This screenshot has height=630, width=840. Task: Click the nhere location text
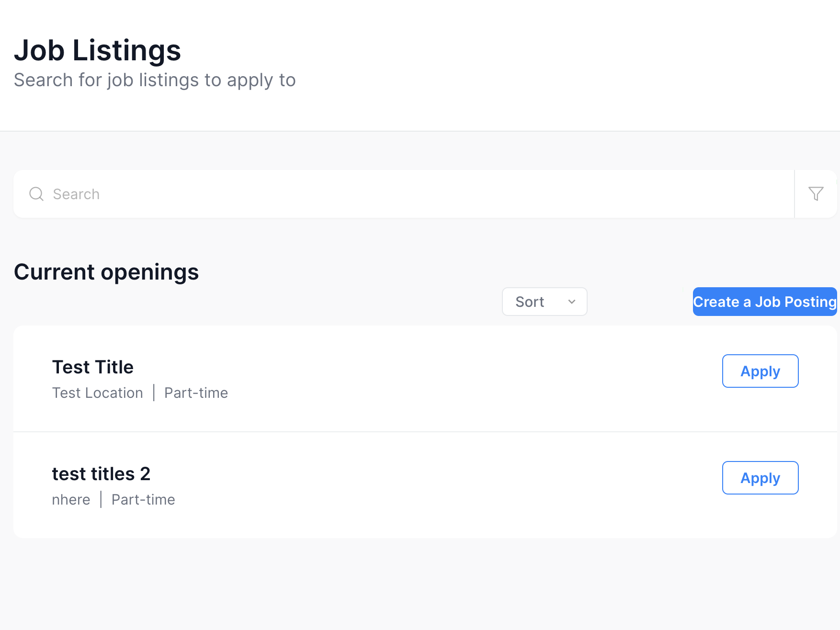click(71, 500)
